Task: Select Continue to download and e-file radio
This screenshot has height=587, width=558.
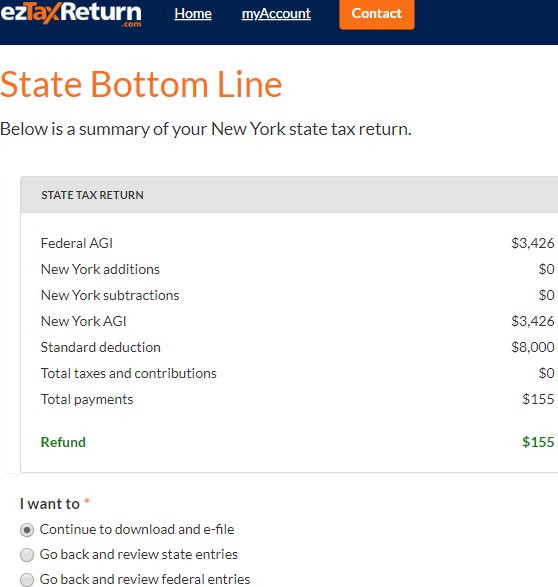Action: pyautogui.click(x=27, y=530)
